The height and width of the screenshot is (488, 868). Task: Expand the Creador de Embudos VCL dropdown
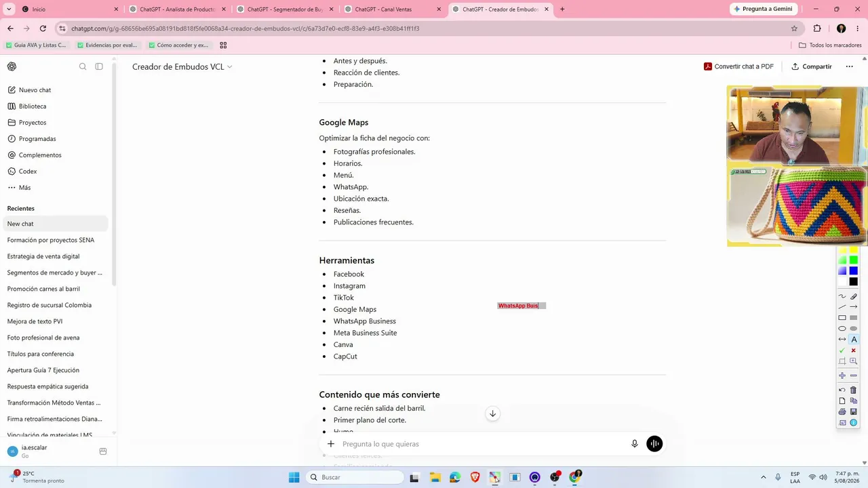(182, 66)
